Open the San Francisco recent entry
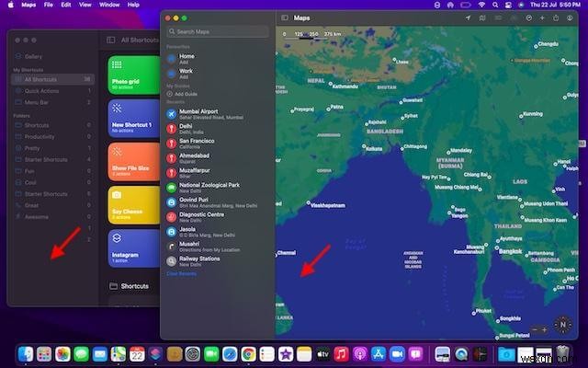This screenshot has width=588, height=368. tap(218, 144)
